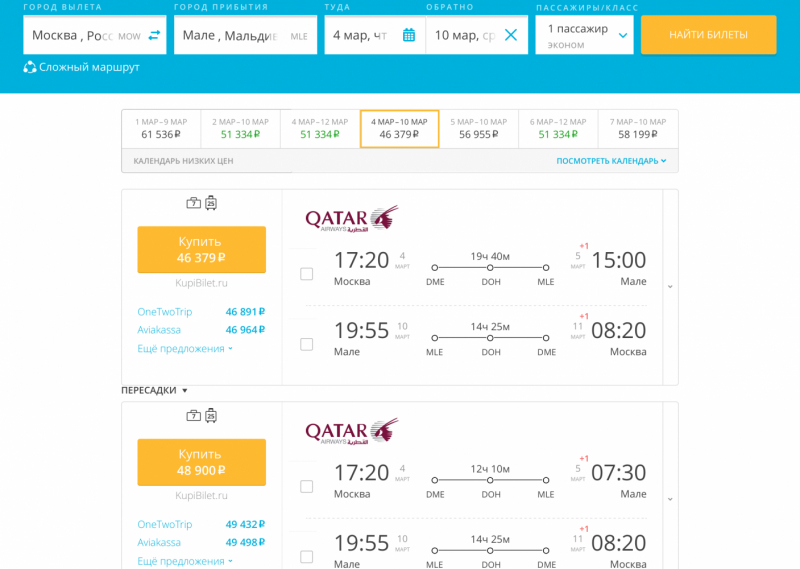This screenshot has width=800, height=569.
Task: Click the Сложный маршрут route icon
Action: [x=30, y=67]
